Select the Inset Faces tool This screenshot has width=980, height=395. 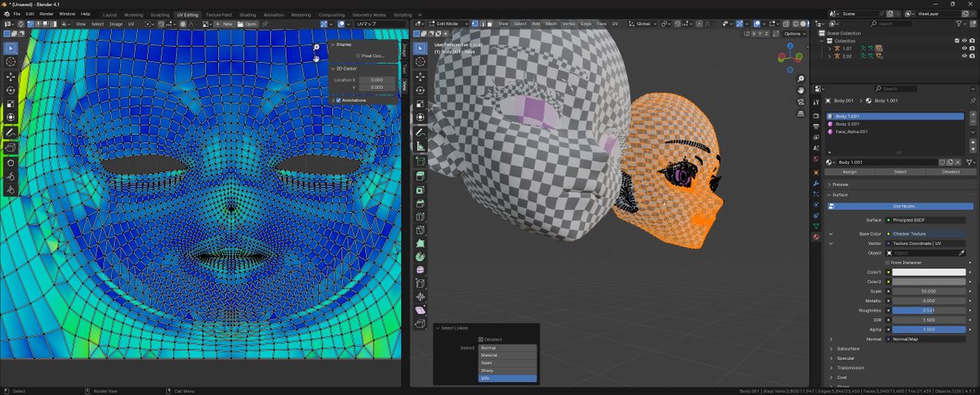(420, 189)
